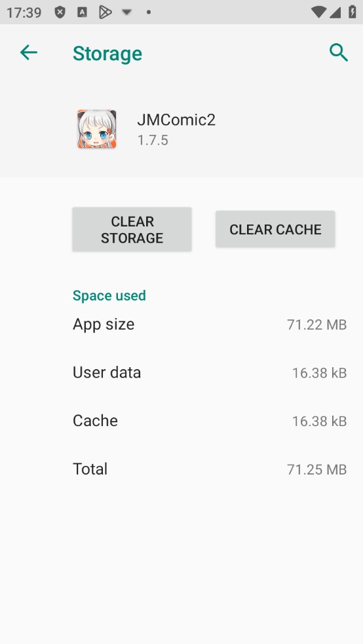The height and width of the screenshot is (644, 363).
Task: Tap the keyboard 'A' status icon
Action: (82, 12)
